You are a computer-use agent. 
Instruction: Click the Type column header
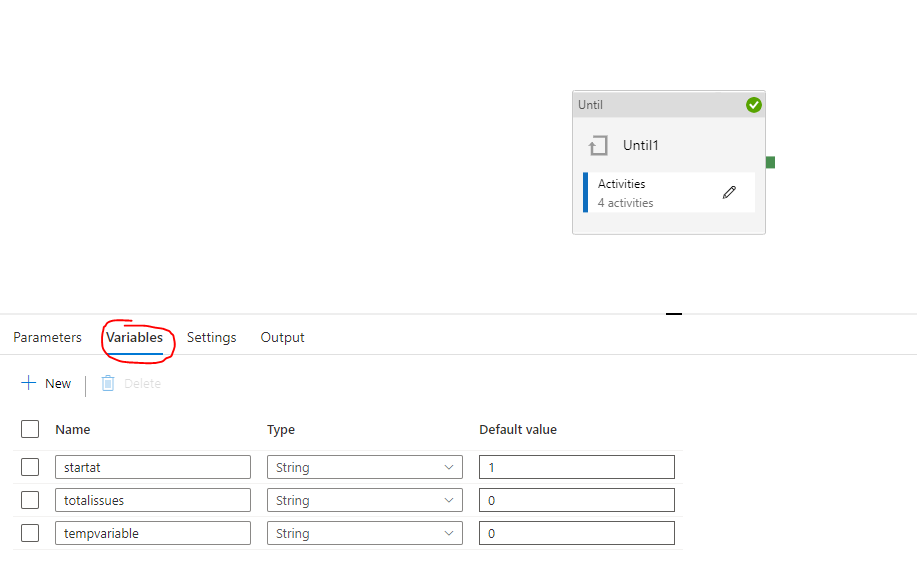281,429
